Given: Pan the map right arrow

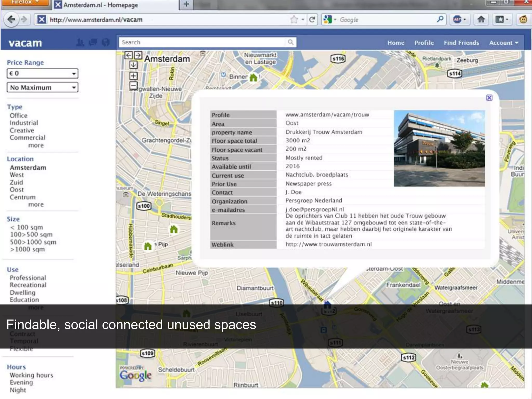Looking at the screenshot, I should pos(138,55).
